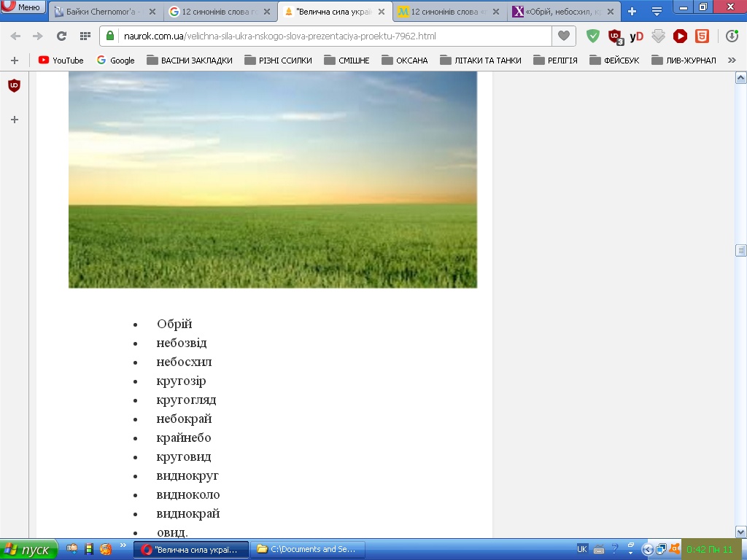The width and height of the screenshot is (747, 560).
Task: Open the Opera Меню button
Action: 23,7
